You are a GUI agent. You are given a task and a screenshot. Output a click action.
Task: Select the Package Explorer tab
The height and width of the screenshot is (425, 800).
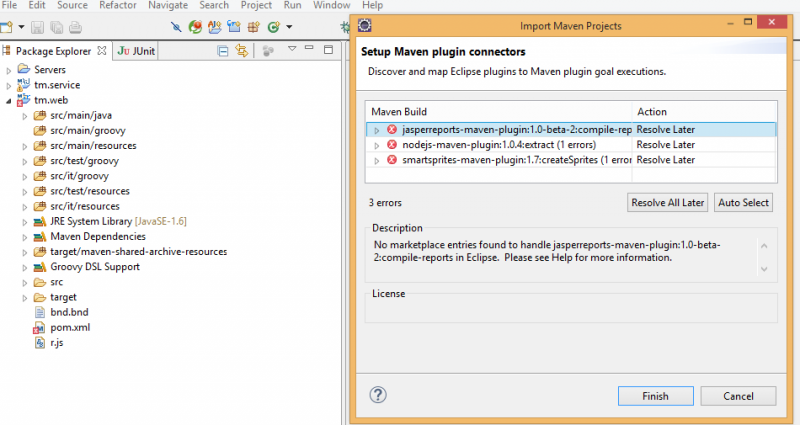53,51
